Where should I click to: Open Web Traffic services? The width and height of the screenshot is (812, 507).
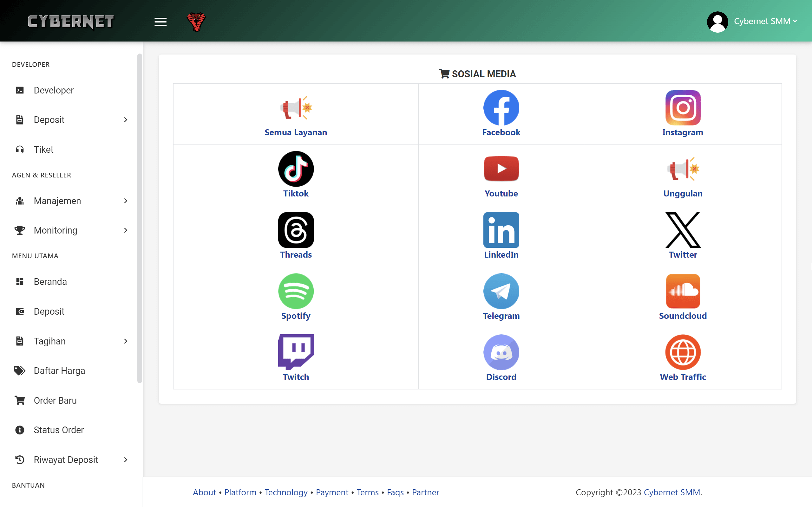[x=683, y=358]
